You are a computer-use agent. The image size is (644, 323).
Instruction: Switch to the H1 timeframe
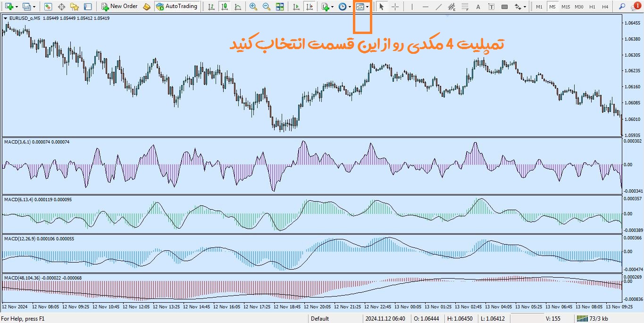tap(592, 7)
